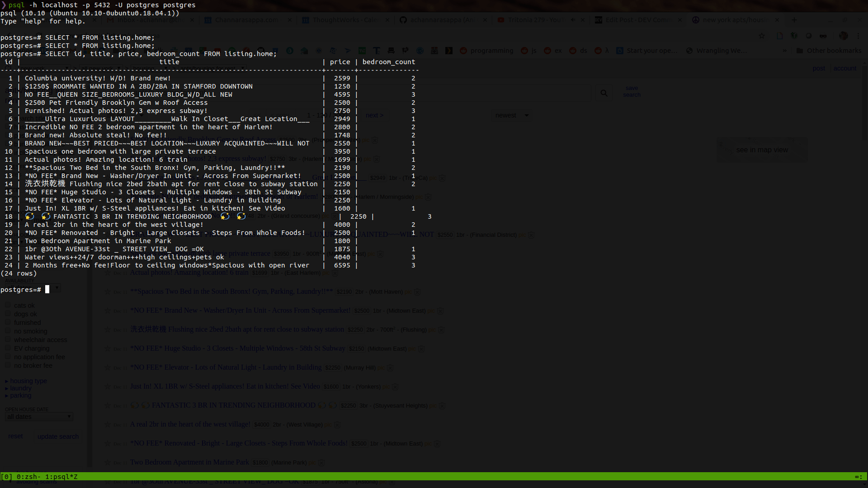
Task: Mute the Tritonia 279 tab audio icon
Action: (x=573, y=20)
